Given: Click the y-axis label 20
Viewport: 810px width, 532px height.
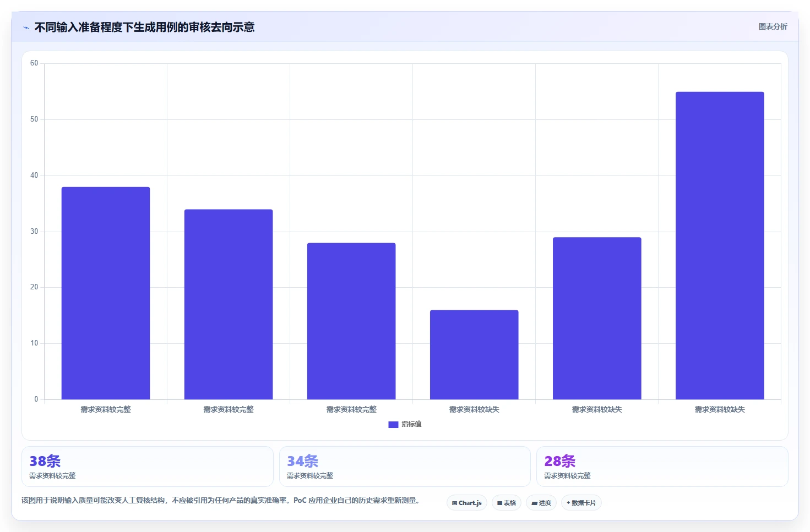Looking at the screenshot, I should tap(34, 287).
